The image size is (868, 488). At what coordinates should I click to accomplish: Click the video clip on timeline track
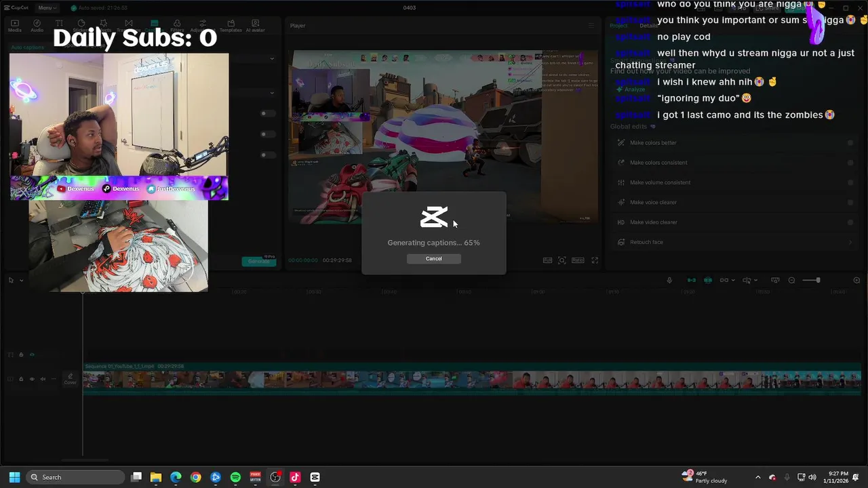[472, 380]
